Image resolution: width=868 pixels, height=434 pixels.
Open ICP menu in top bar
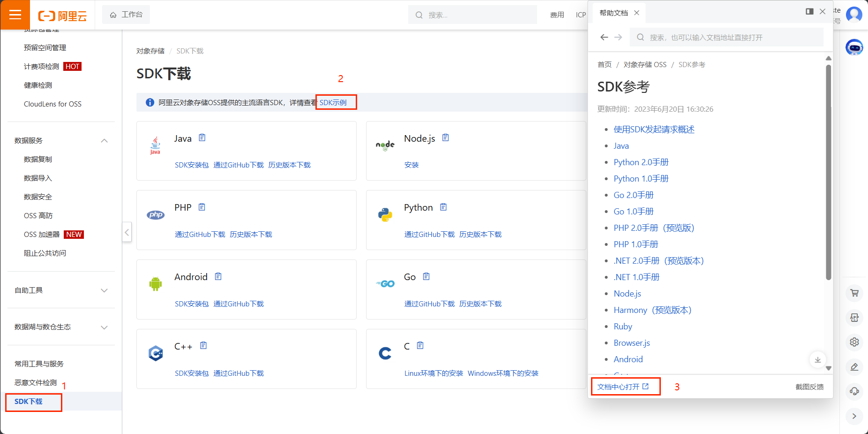pos(581,15)
